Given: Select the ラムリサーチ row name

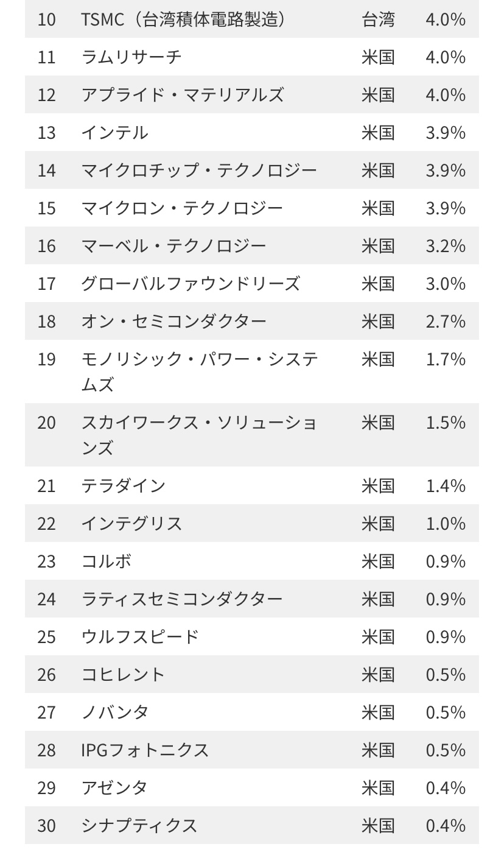Looking at the screenshot, I should pyautogui.click(x=131, y=57).
